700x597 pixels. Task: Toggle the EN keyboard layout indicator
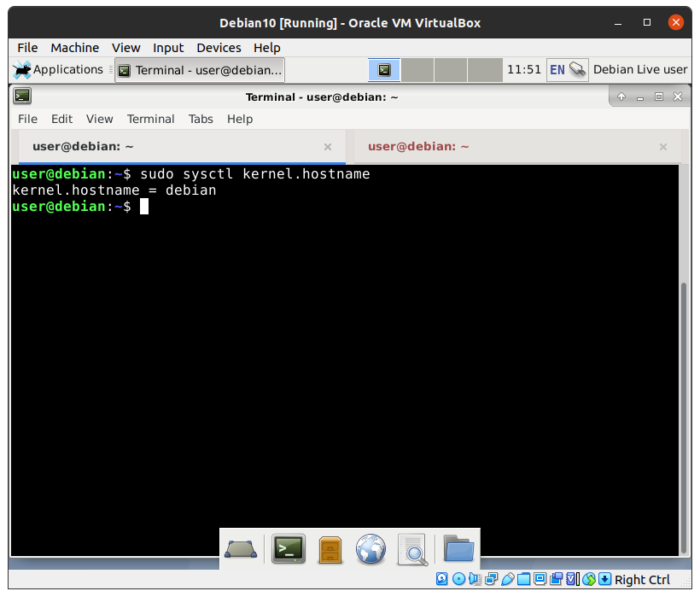(557, 69)
